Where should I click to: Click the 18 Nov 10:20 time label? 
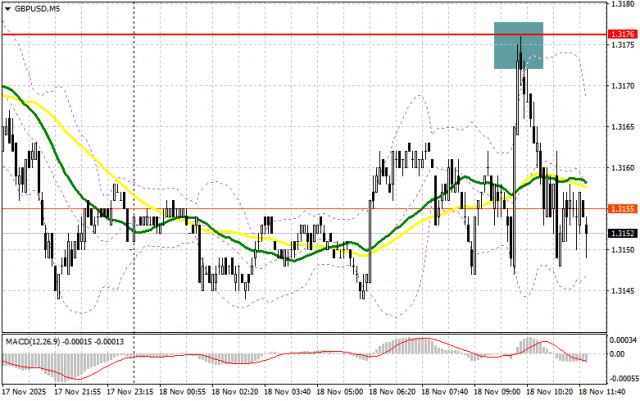549,392
